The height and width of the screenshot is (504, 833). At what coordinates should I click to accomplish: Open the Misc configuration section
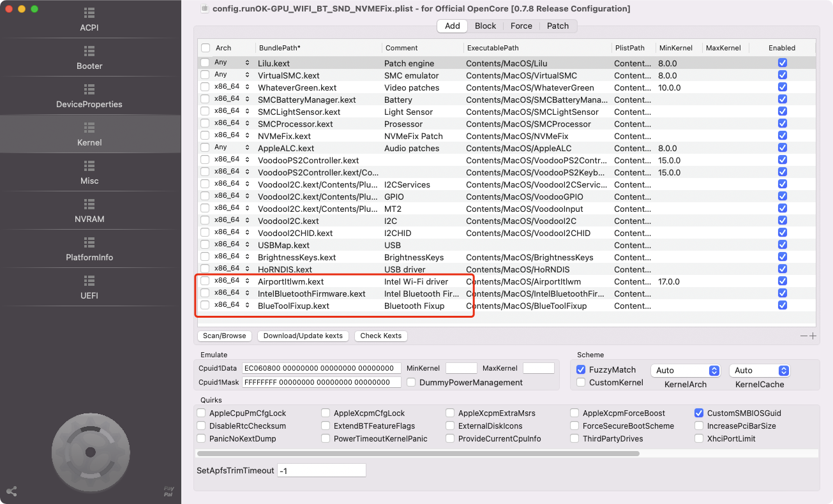pos(89,175)
